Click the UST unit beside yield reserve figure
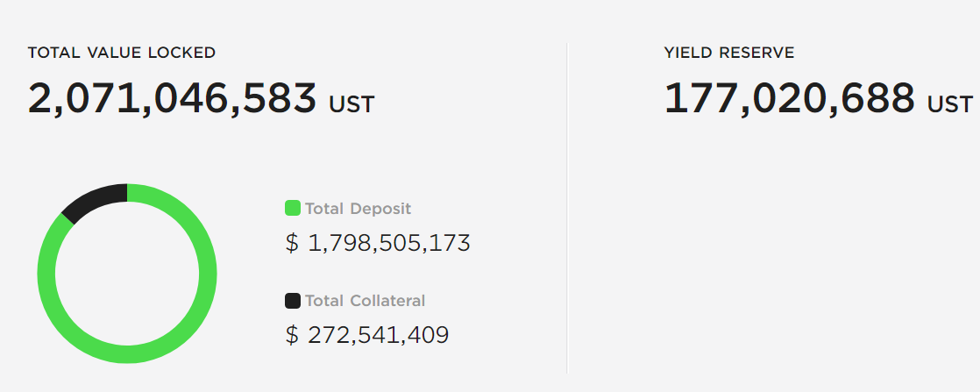Viewport: 980px width, 392px height. 950,104
